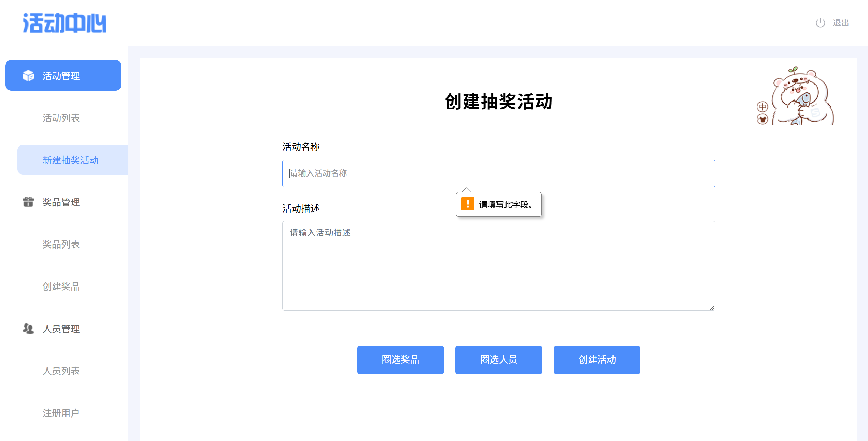
Task: Click the 活动中心 logo
Action: pyautogui.click(x=64, y=23)
